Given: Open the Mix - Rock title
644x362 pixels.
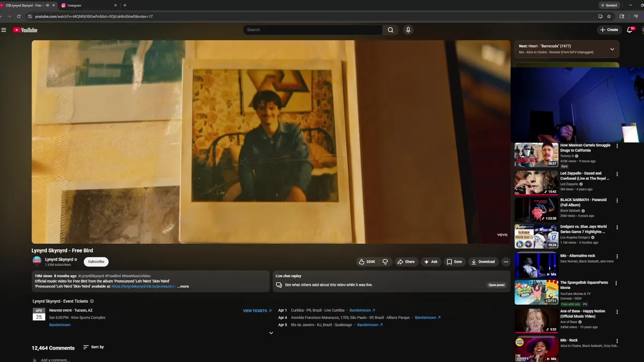Looking at the screenshot, I should point(569,340).
